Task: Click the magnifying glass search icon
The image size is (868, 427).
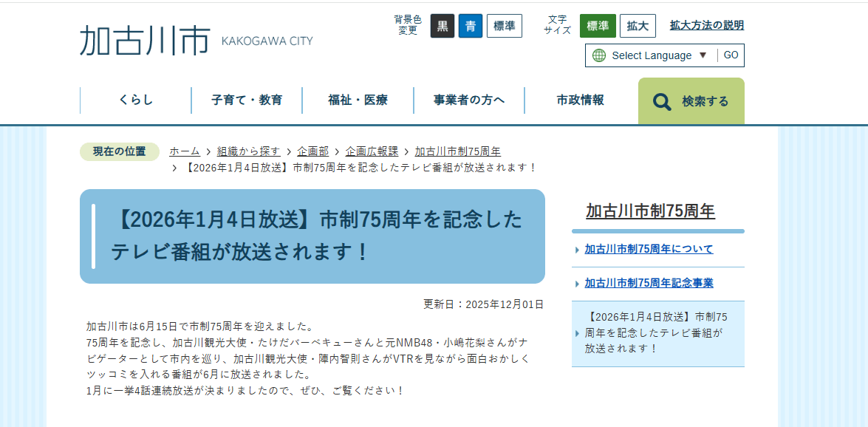Action: pos(662,102)
